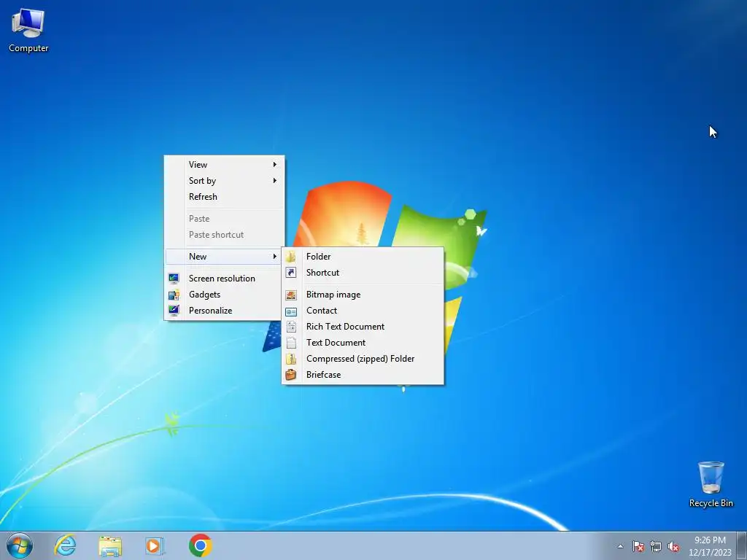Expand the Sort by submenu
The image size is (747, 560).
pyautogui.click(x=225, y=181)
